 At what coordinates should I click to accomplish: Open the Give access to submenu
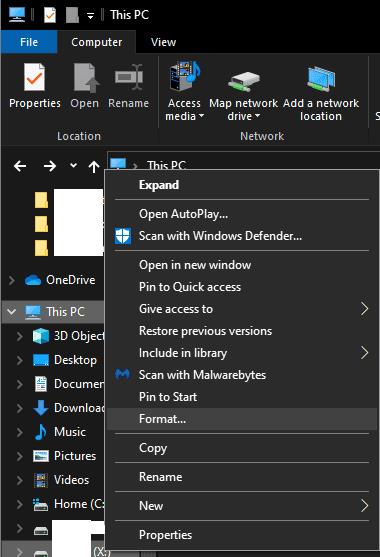tap(241, 309)
